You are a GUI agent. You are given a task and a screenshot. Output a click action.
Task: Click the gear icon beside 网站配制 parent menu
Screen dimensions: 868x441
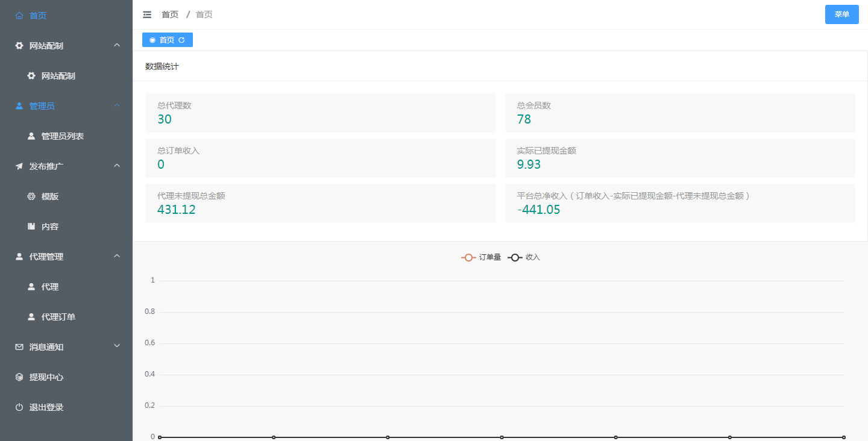point(19,46)
